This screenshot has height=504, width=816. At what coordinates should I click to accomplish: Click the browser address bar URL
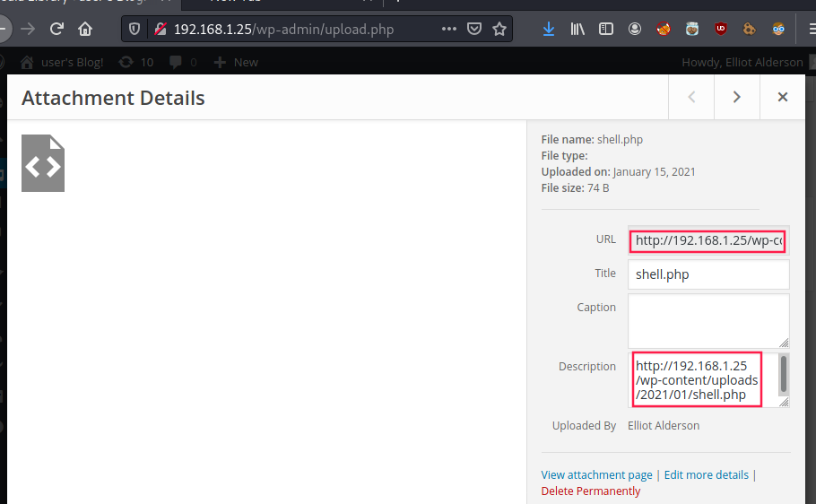(283, 30)
